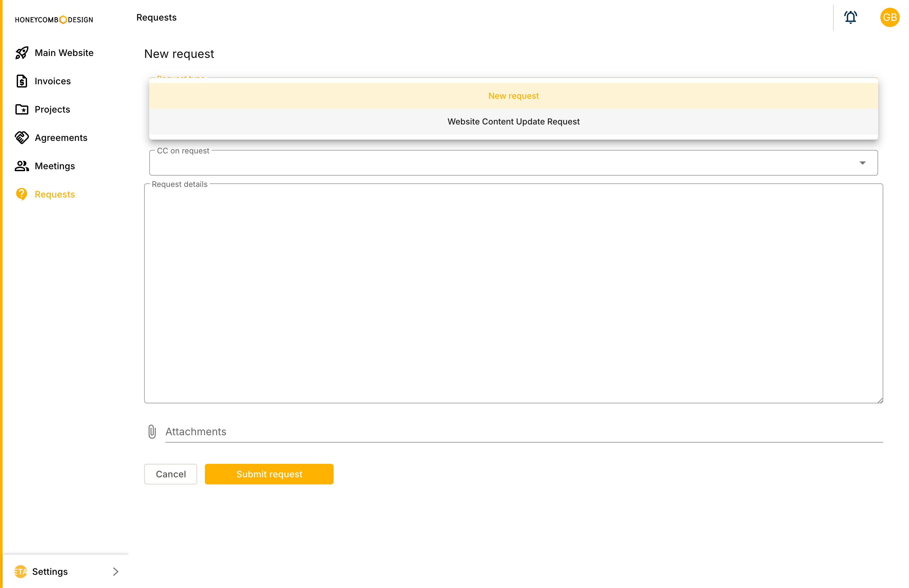Submit request with the yellow button
The image size is (909, 588).
pos(269,474)
